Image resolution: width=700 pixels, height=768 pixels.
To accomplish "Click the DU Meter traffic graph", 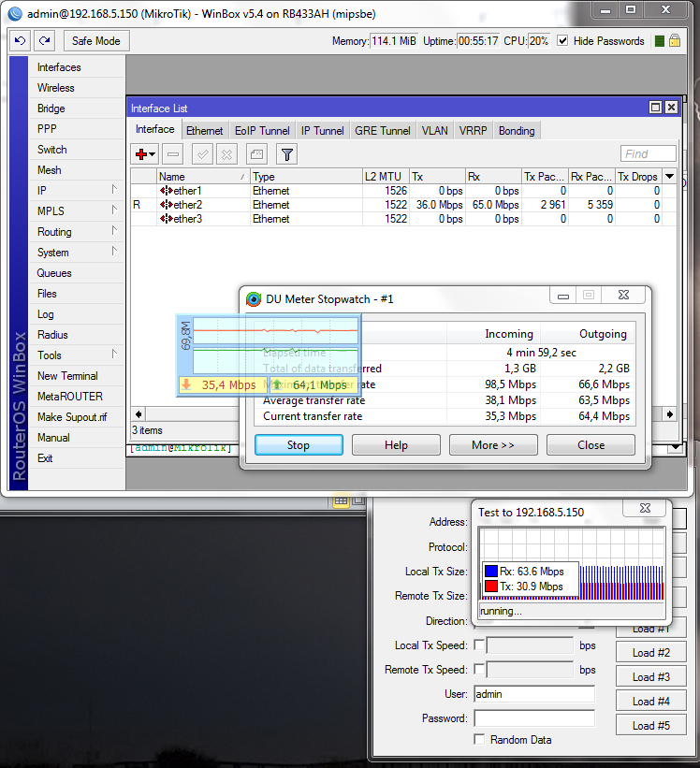I will [x=276, y=346].
